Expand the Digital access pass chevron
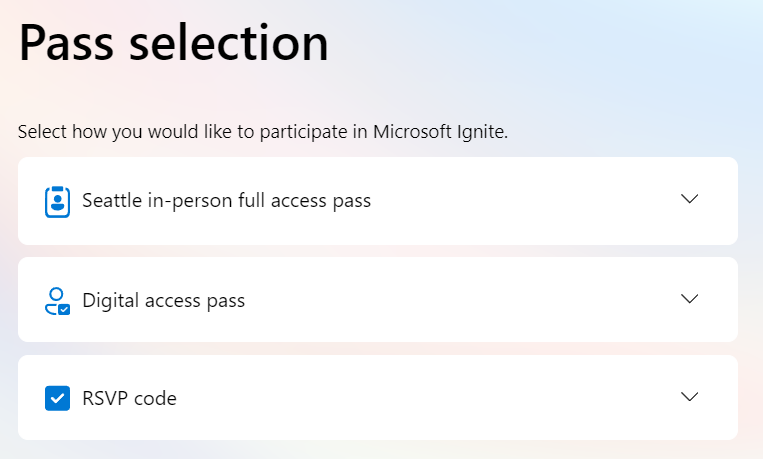The width and height of the screenshot is (763, 459). point(690,299)
